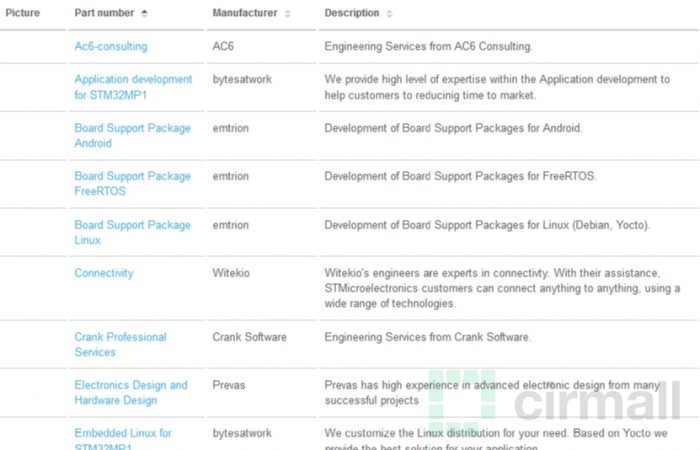Click the Manufacturer header text
Viewport: 700px width, 450px height.
(245, 13)
